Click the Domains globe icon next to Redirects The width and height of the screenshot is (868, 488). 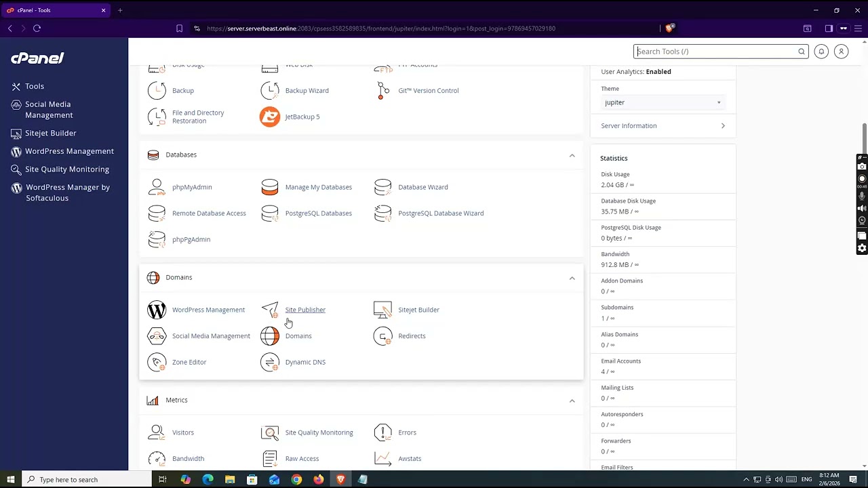(x=270, y=336)
